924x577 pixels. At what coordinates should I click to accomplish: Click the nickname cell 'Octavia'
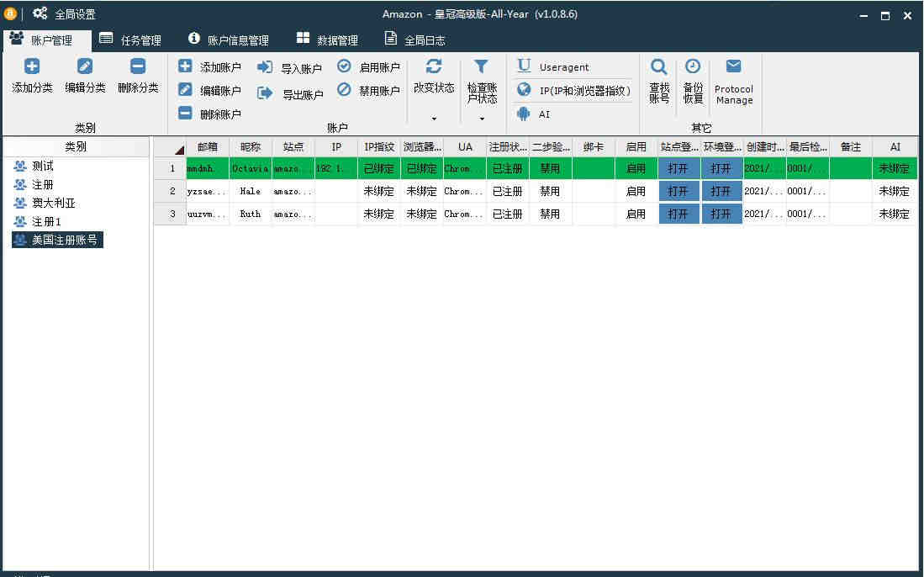251,168
